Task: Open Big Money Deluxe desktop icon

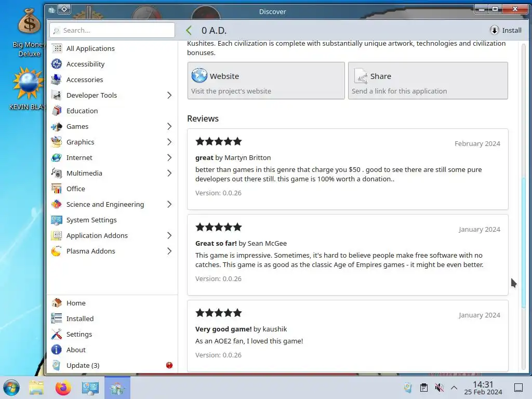Action: [29, 33]
